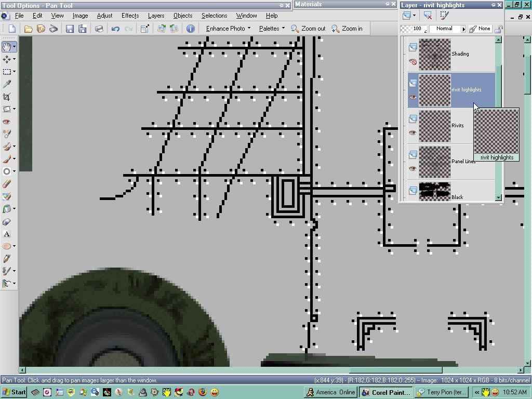Open the Selections menu
The width and height of the screenshot is (532, 399).
pyautogui.click(x=214, y=16)
